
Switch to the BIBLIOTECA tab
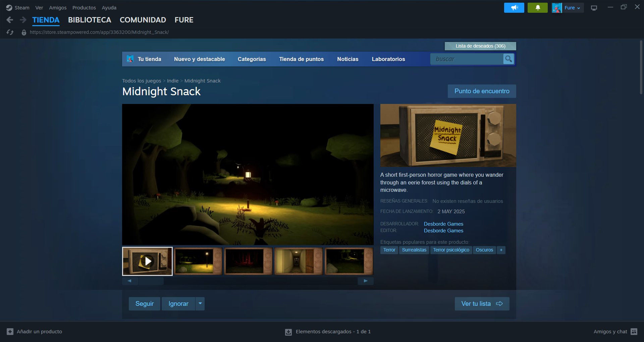point(90,20)
